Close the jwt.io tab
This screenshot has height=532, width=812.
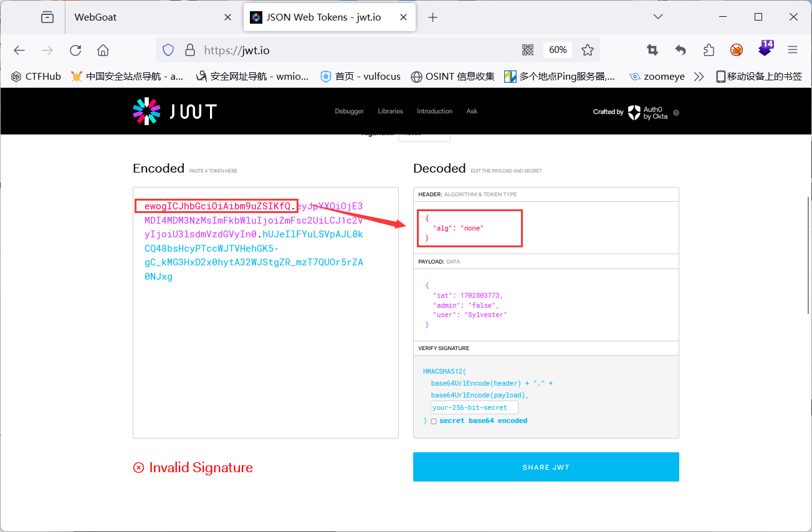click(404, 17)
